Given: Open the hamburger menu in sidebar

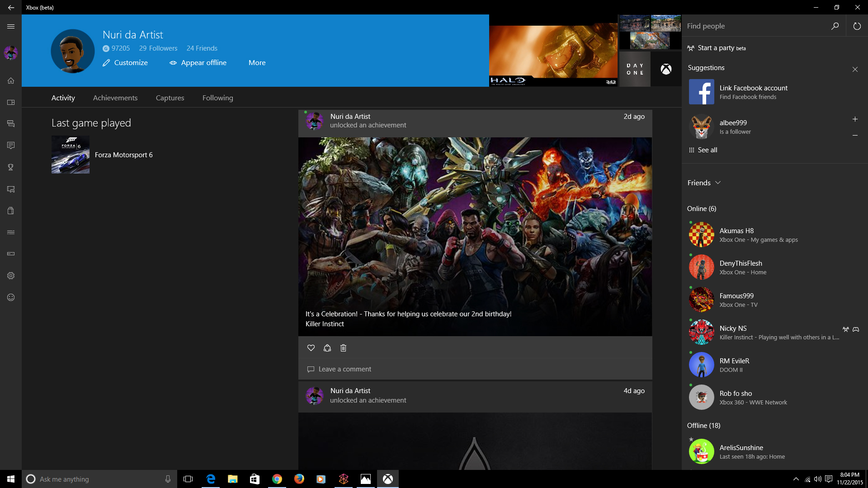Looking at the screenshot, I should (11, 26).
